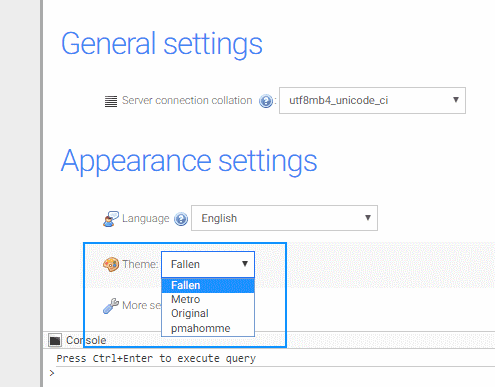Click the Language label text
Viewport: 495px width, 387px height.
(x=146, y=218)
